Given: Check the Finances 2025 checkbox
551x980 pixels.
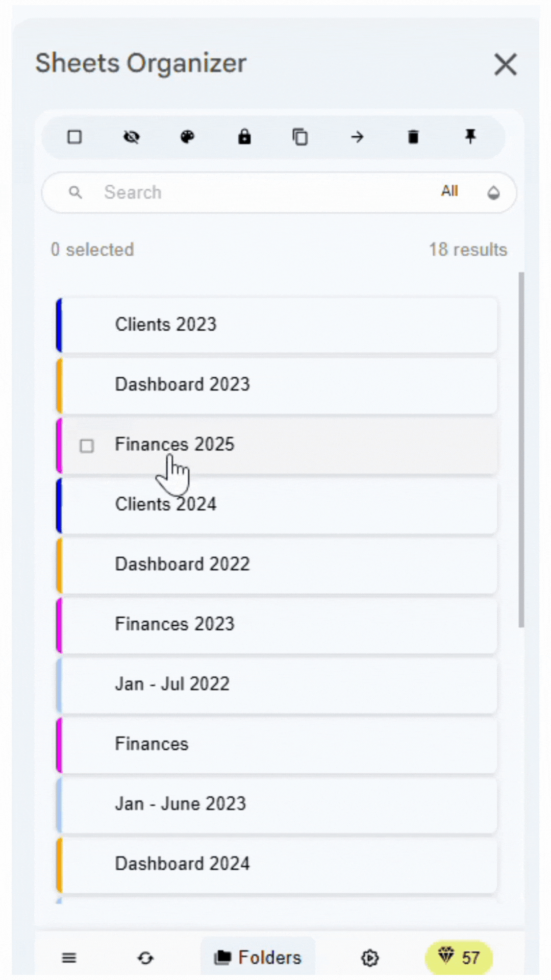Looking at the screenshot, I should click(x=87, y=446).
